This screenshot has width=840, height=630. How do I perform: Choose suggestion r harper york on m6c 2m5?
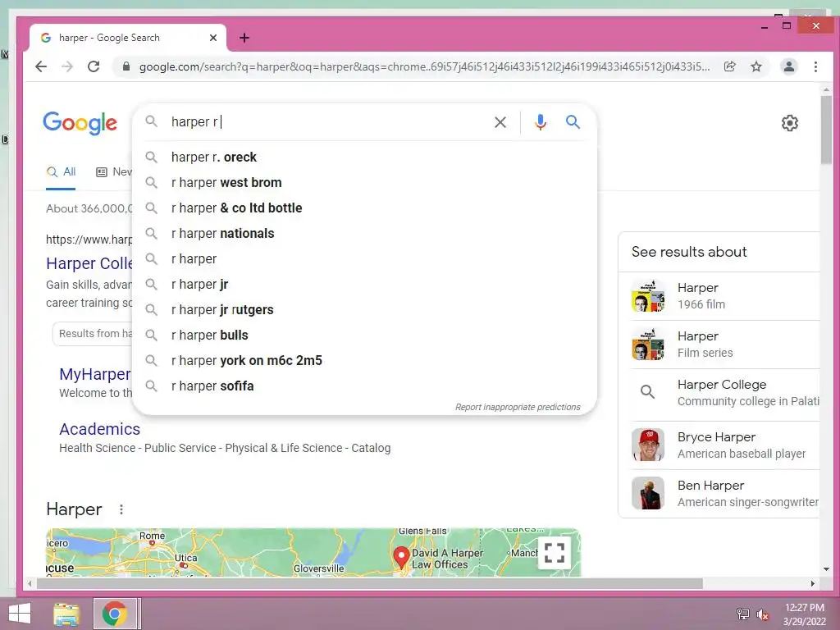[x=364, y=361]
